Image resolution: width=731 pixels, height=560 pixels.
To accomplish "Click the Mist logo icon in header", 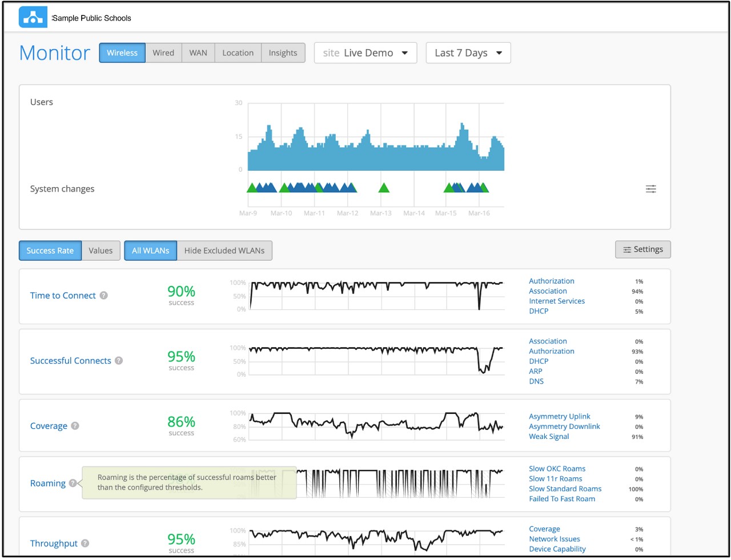I will pos(33,17).
